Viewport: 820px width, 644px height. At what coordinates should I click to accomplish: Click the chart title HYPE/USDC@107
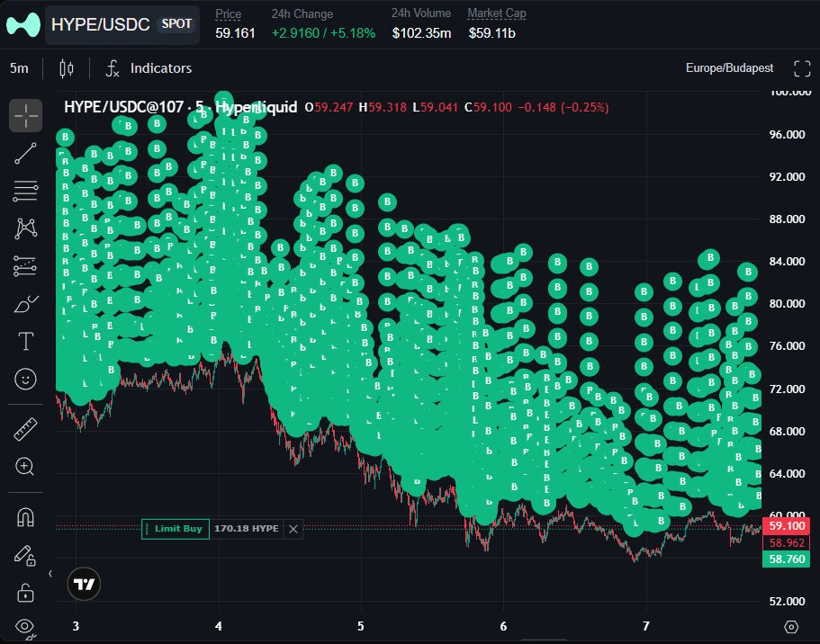coord(123,107)
